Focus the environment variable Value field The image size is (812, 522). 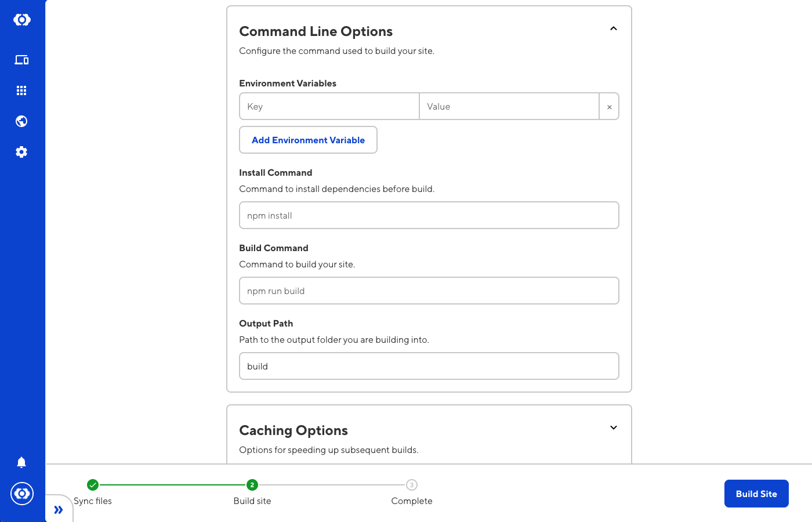pyautogui.click(x=509, y=107)
